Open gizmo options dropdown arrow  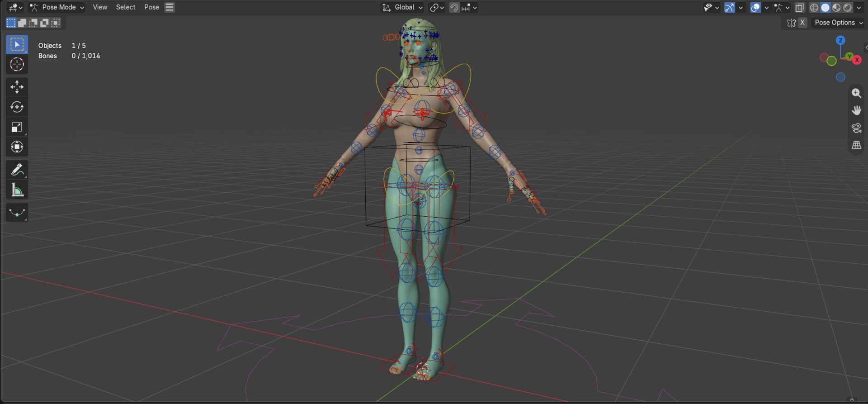[x=741, y=7]
